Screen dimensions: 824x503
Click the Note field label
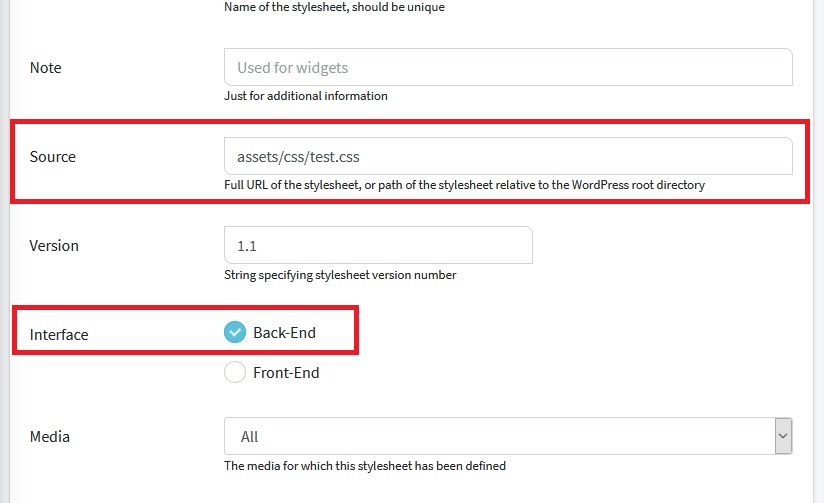(x=46, y=68)
